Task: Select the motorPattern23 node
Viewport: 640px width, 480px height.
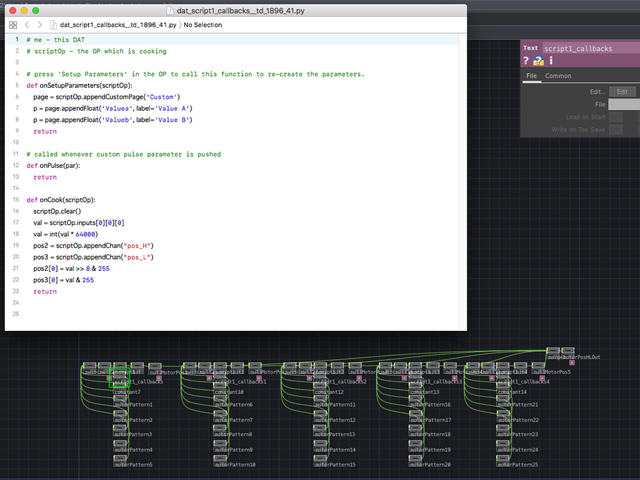Action: [503, 429]
